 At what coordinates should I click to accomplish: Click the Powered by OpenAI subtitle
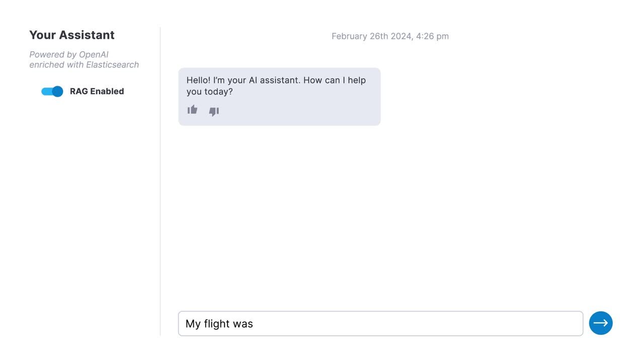[69, 55]
